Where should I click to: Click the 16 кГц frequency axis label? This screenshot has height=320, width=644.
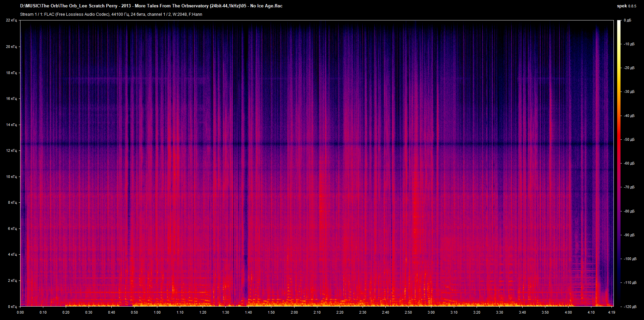click(x=11, y=99)
